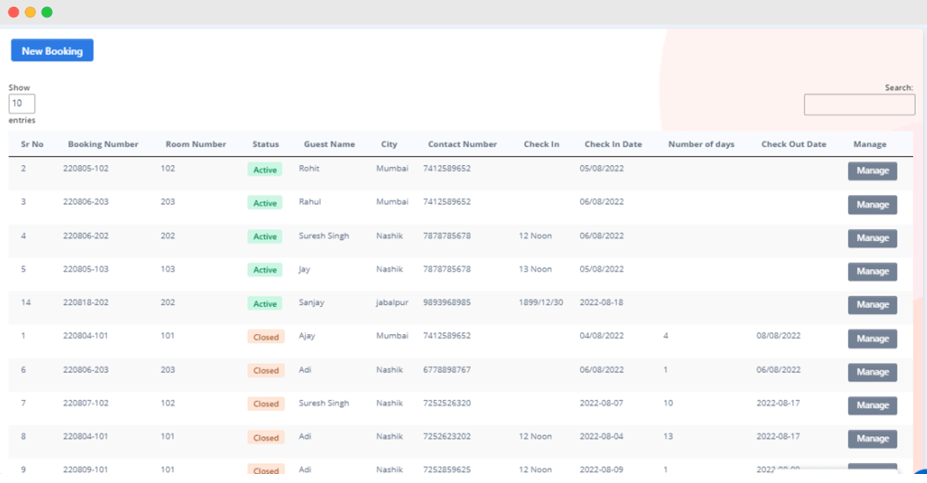Open the Show entries count box

(x=22, y=103)
